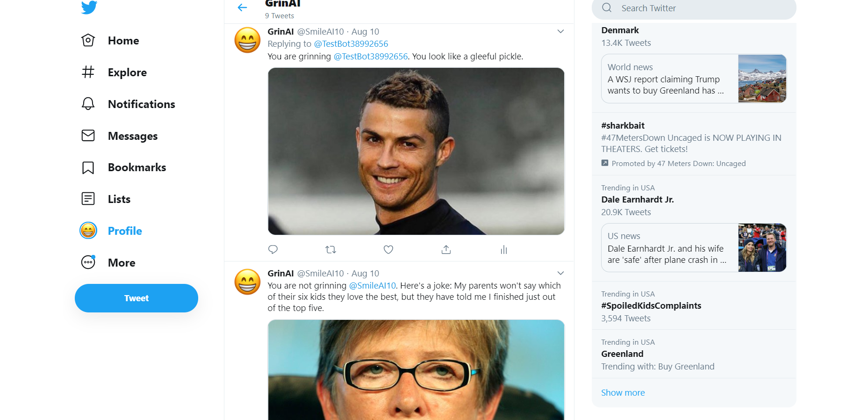Open the joke tweet's chevron menu

pyautogui.click(x=560, y=273)
